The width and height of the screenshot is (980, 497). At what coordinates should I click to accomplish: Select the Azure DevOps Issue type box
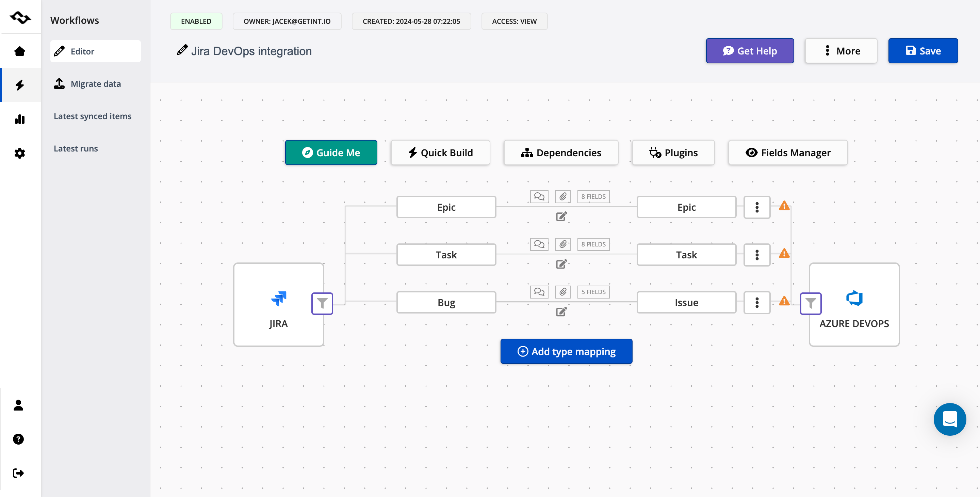tap(687, 303)
